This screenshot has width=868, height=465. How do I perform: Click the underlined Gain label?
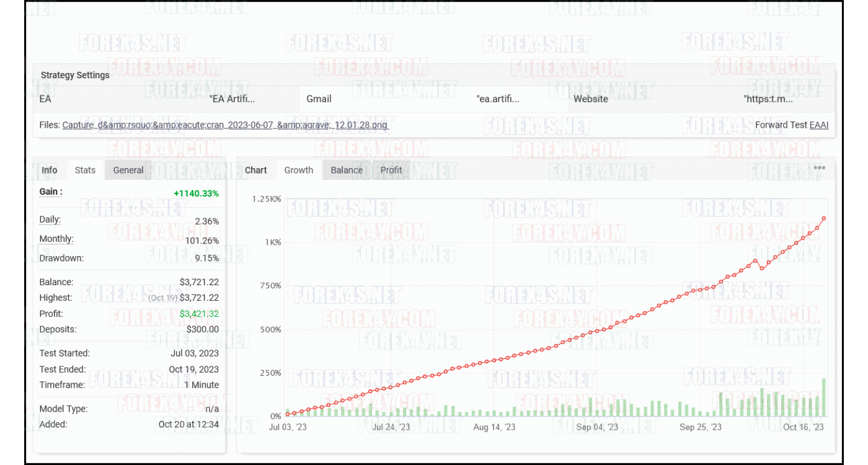(x=51, y=192)
